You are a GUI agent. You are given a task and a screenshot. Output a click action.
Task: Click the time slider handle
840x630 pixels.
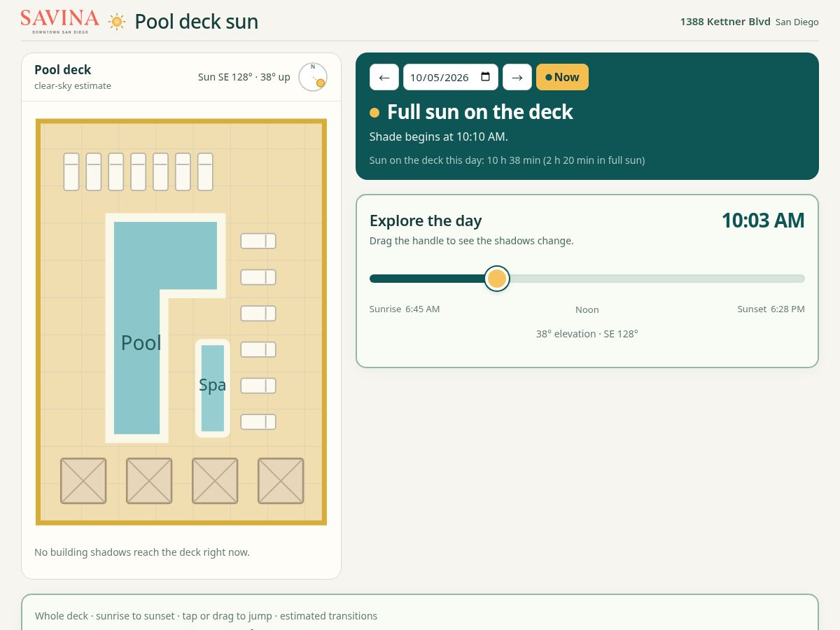pyautogui.click(x=497, y=279)
